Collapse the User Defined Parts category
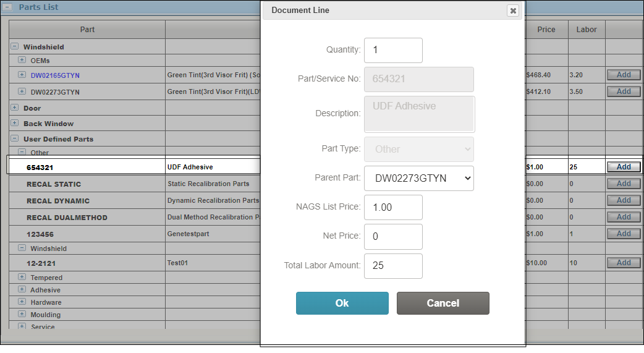The width and height of the screenshot is (644, 353). (x=14, y=138)
